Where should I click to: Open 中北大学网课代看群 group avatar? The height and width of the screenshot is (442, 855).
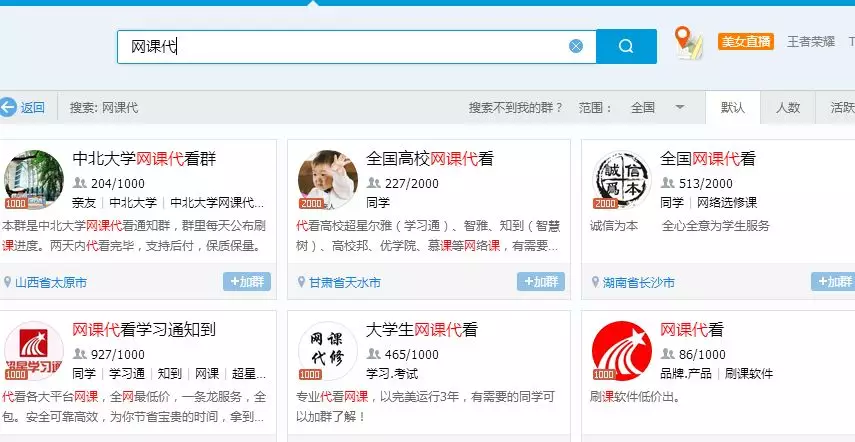33,179
